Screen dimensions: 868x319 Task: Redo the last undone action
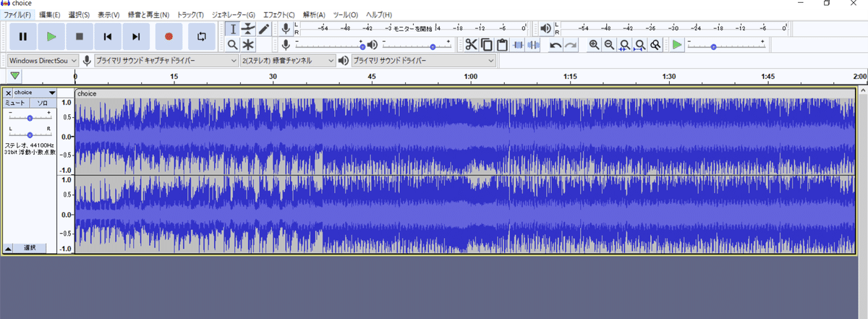571,45
